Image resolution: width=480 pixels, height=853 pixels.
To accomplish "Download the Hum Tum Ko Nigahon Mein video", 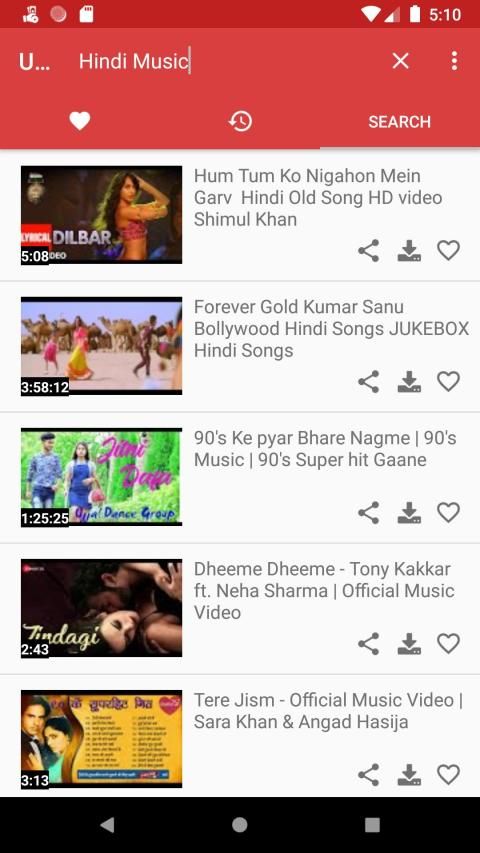I will pos(409,251).
